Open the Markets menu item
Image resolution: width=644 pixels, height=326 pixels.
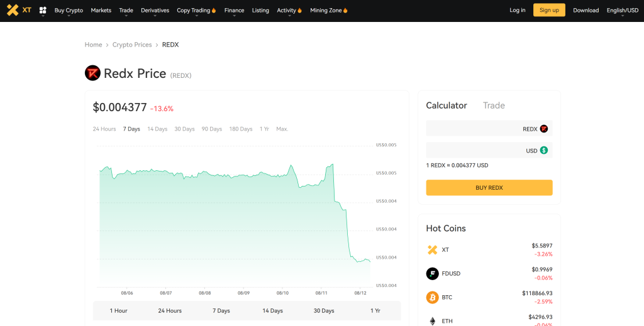pyautogui.click(x=101, y=11)
